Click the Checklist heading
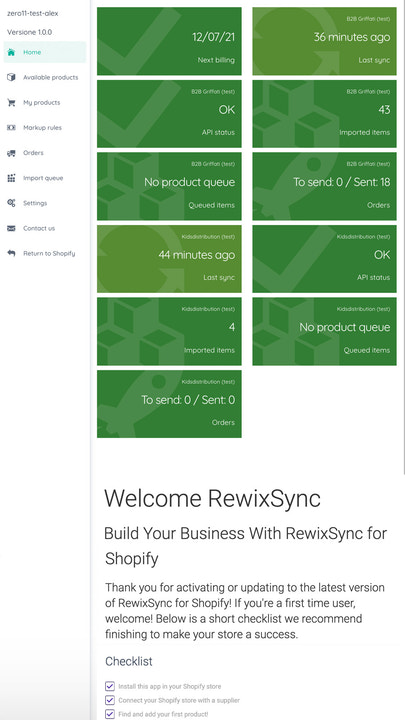The height and width of the screenshot is (720, 405). [x=129, y=661]
